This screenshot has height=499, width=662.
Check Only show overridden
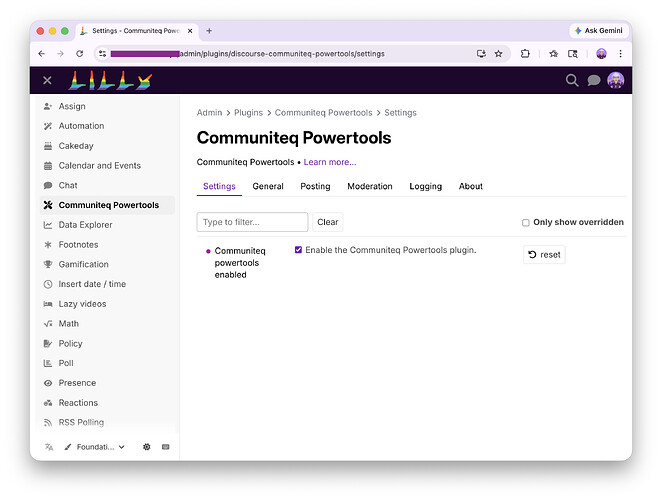pos(526,222)
